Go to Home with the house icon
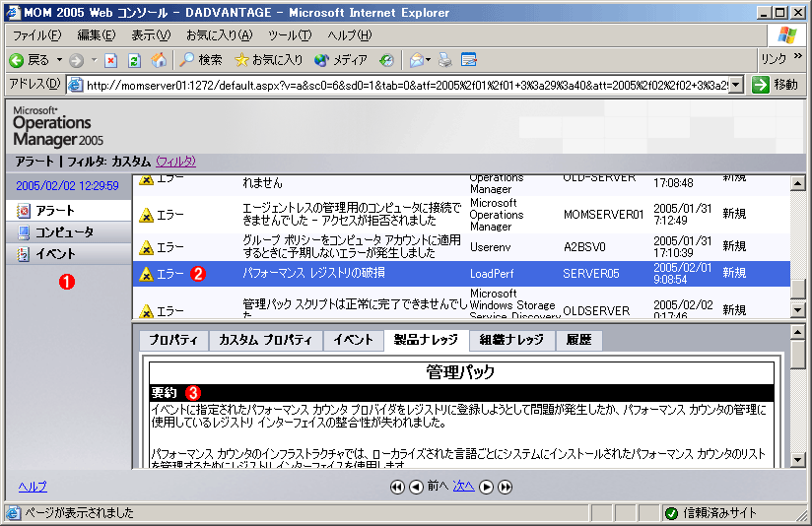Viewport: 812px width, 526px height. [159, 60]
